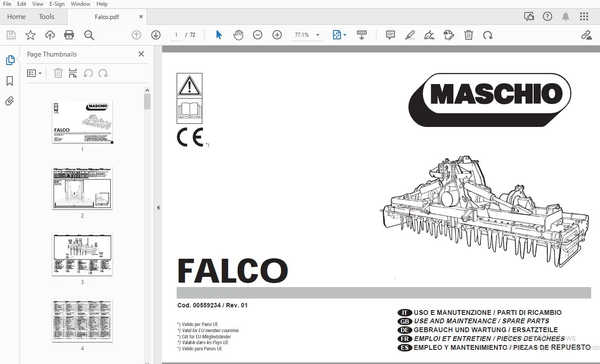
Task: Save the file with the floppy disk icon
Action: [x=11, y=35]
